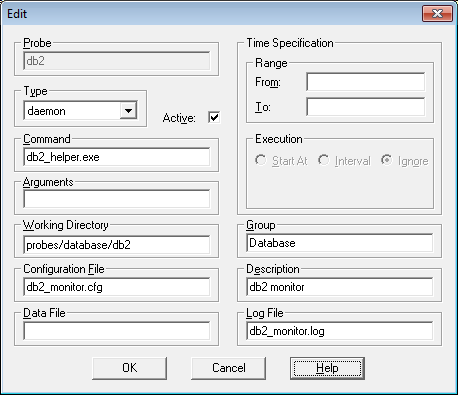
Task: Click the Log File input field
Action: (340, 331)
